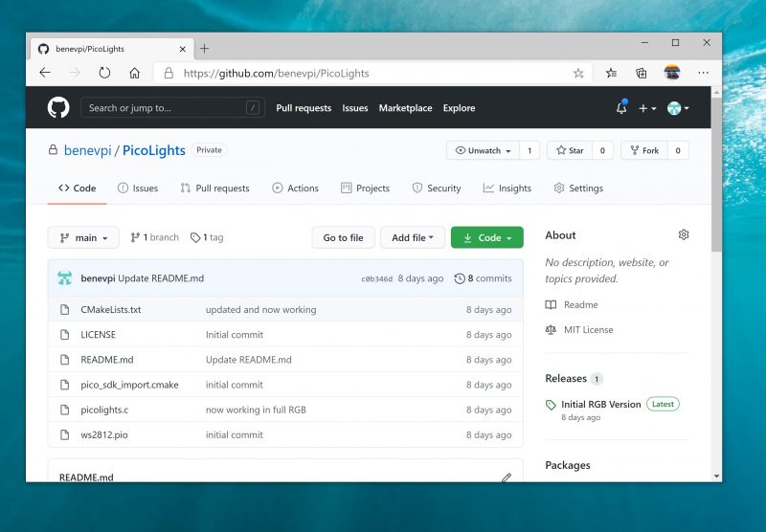This screenshot has height=532, width=766.
Task: Click the edit README pencil icon
Action: [x=507, y=477]
